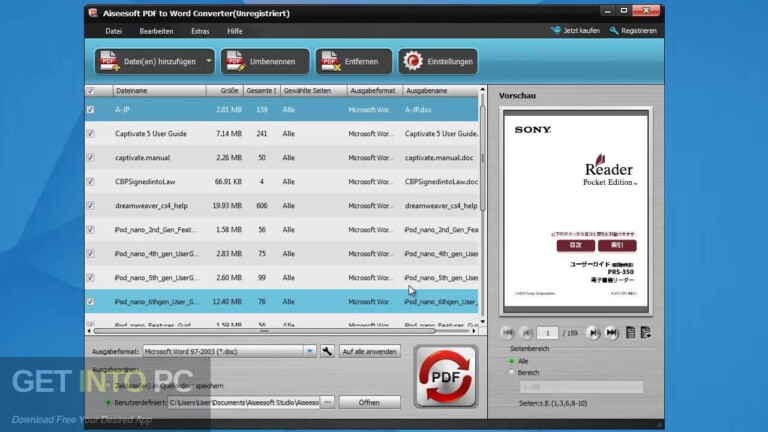The image size is (768, 432).
Task: Select the Bereich page range radio
Action: [x=511, y=373]
